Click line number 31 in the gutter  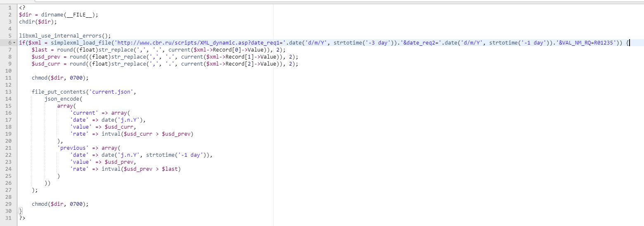point(8,218)
